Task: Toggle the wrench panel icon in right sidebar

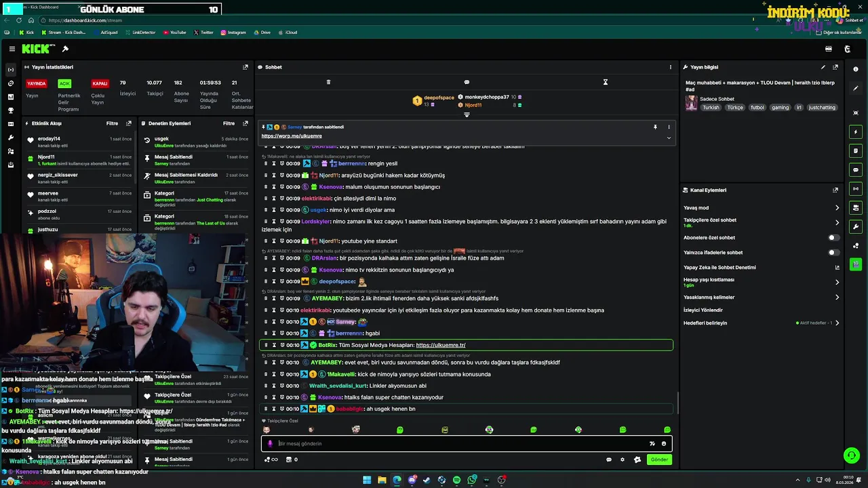Action: point(856,226)
